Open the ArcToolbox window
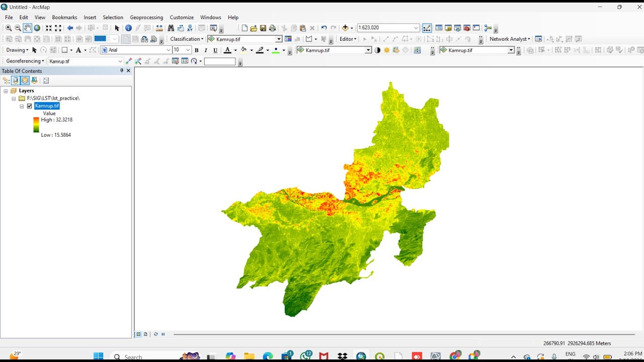This screenshot has height=362, width=644. pos(466,28)
